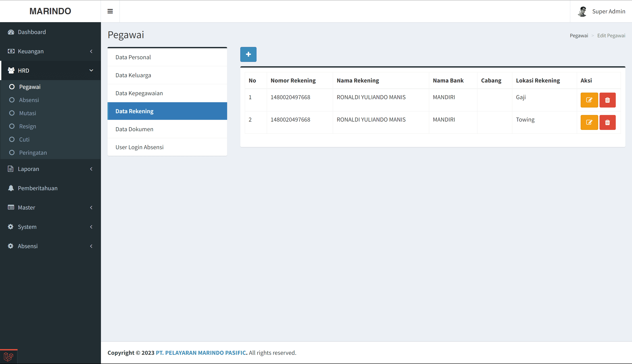Select Mutasi in HRD submenu
Screen dimensions: 632x364
pos(27,113)
